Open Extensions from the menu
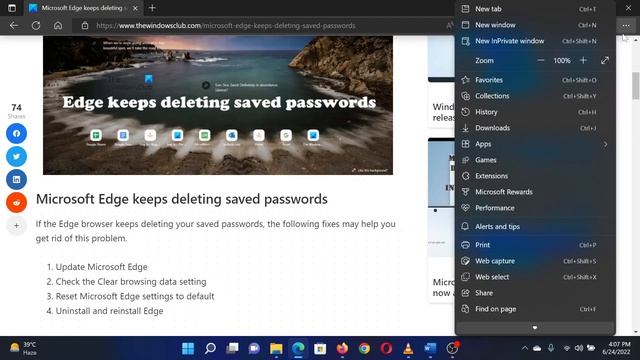 pyautogui.click(x=535, y=176)
